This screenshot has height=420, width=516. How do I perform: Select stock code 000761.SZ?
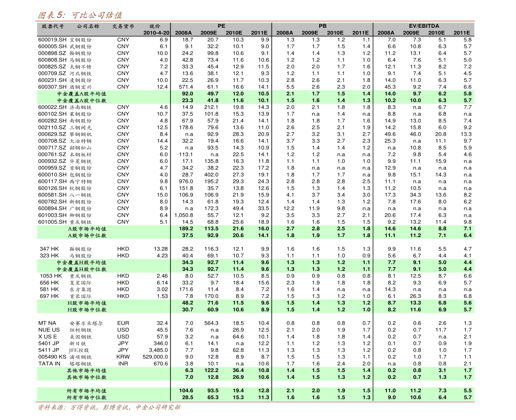click(52, 154)
